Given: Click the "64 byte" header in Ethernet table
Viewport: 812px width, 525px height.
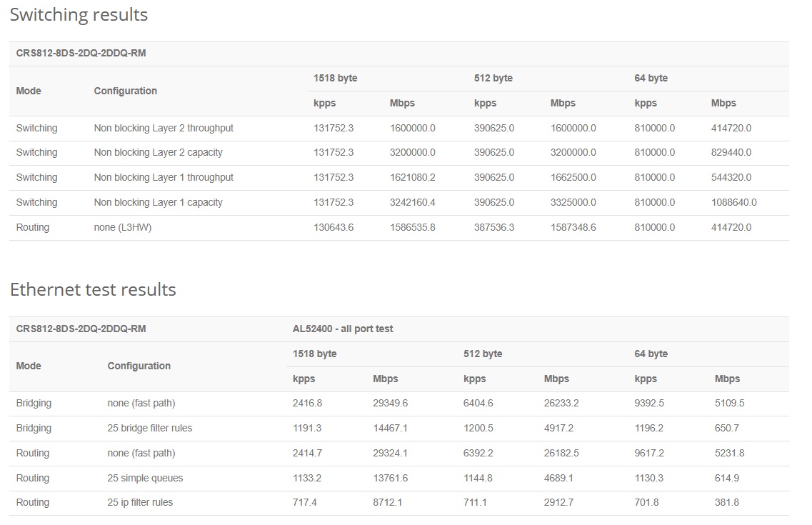Looking at the screenshot, I should pos(651,354).
